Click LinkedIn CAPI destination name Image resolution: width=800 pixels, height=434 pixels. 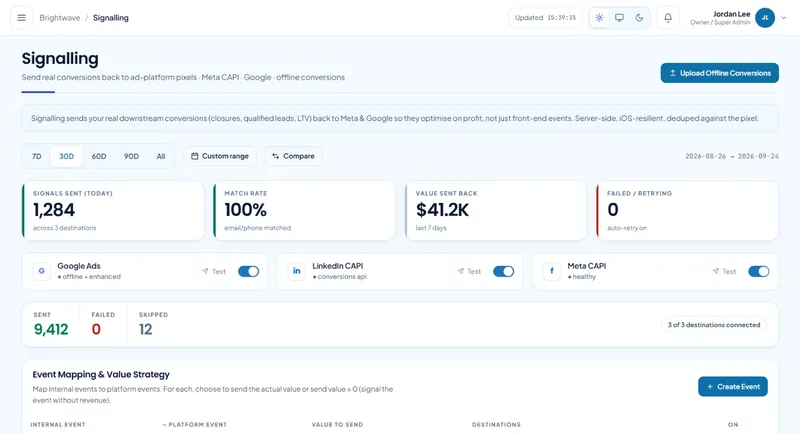click(x=337, y=266)
